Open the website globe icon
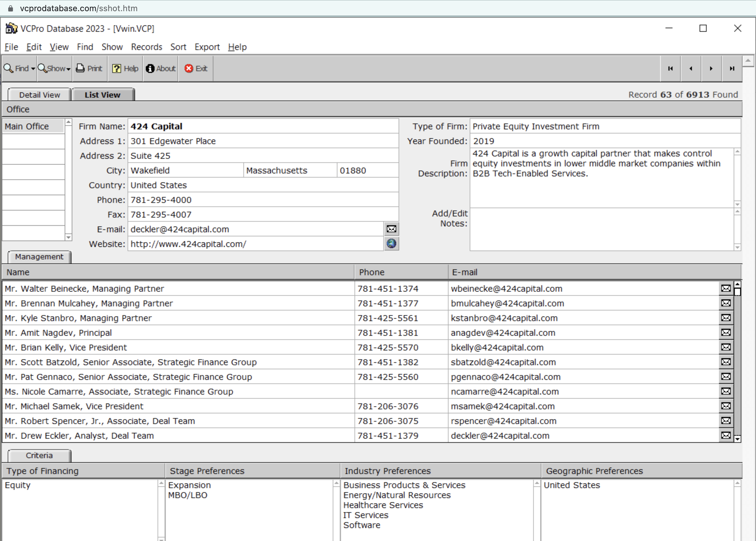 (391, 243)
